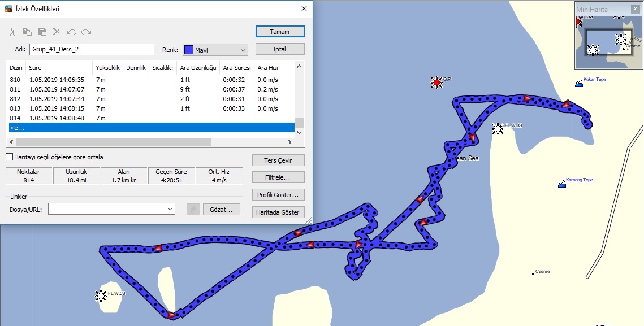Click the Paste clipboard icon
Screen dimensions: 644x326
point(42,32)
